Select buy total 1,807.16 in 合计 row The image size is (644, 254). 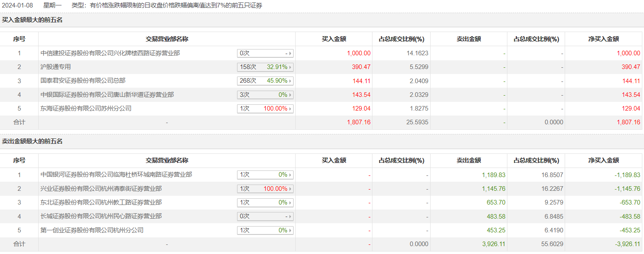pos(359,122)
